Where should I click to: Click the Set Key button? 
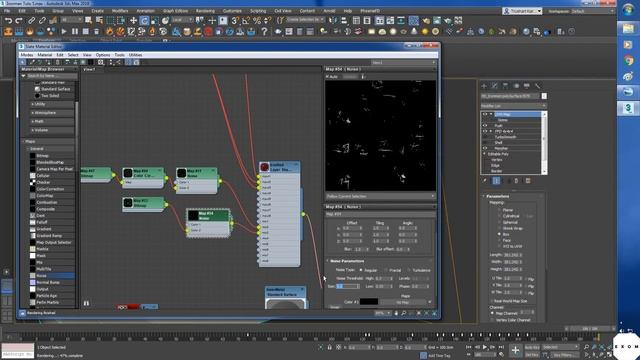pos(532,355)
